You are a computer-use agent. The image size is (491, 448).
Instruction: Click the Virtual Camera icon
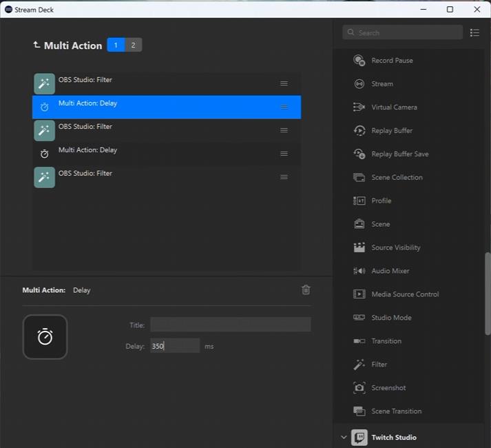[x=359, y=108]
